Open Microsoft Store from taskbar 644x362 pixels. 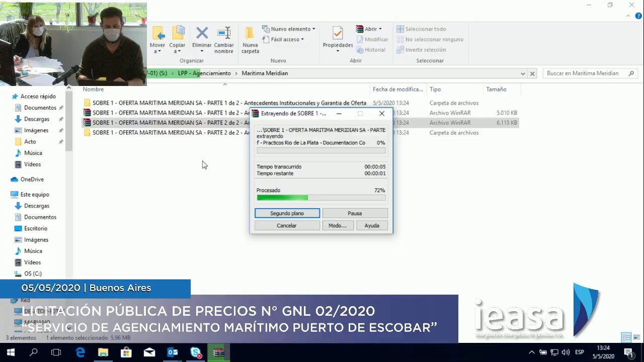[126, 352]
